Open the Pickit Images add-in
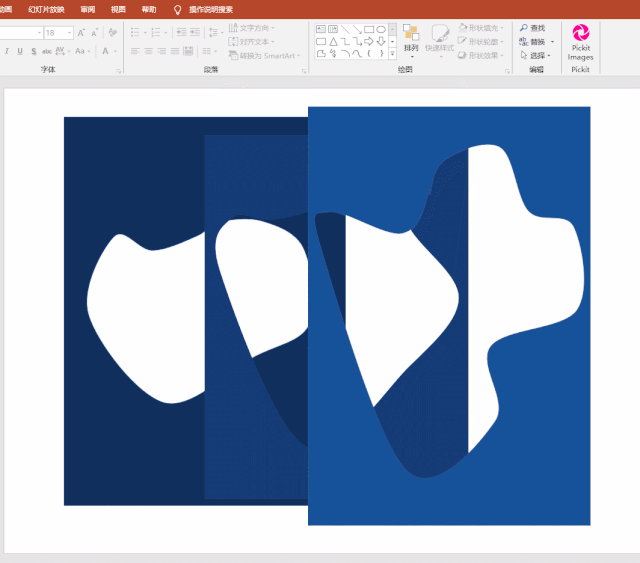This screenshot has width=640, height=563. point(580,42)
